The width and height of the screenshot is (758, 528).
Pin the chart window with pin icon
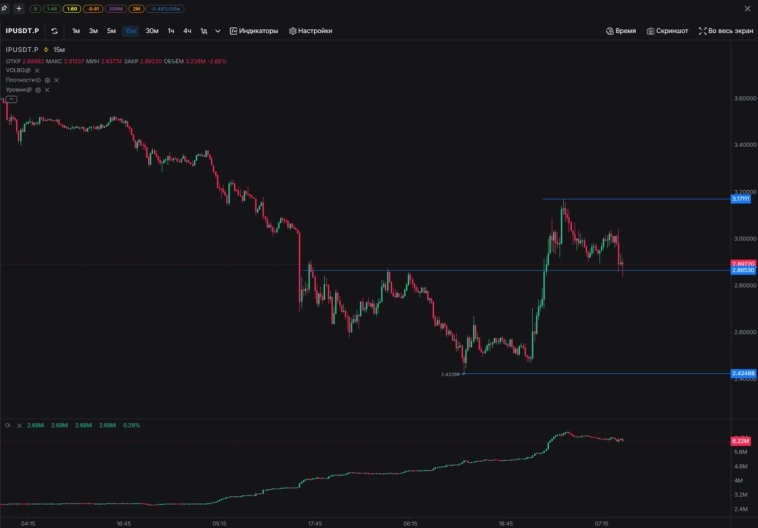[x=4, y=8]
